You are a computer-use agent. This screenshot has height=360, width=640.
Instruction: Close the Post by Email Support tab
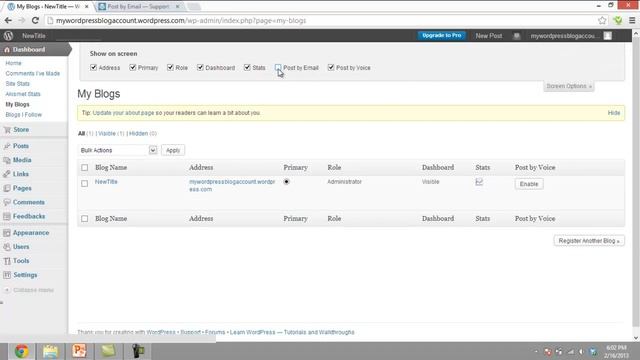click(x=178, y=7)
